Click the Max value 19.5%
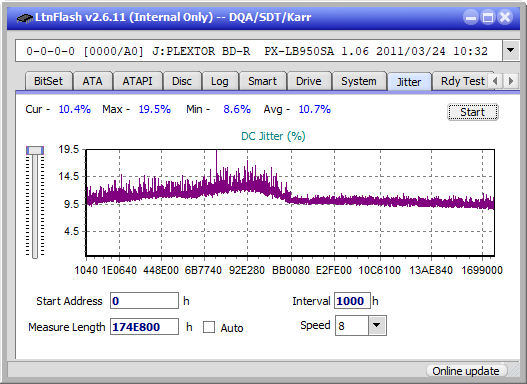The height and width of the screenshot is (384, 527). 155,109
